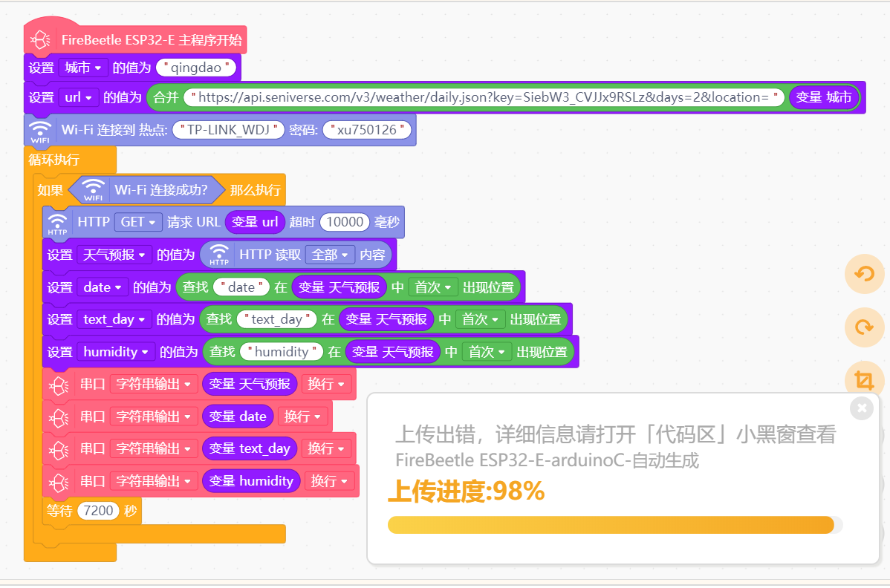Click the upload progress bar
The image size is (890, 588).
click(615, 525)
